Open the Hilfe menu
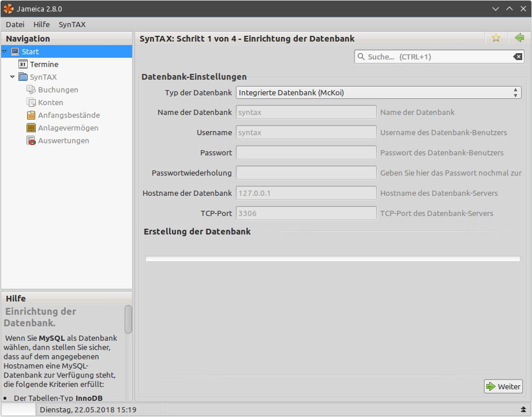The height and width of the screenshot is (417, 532). pos(42,24)
